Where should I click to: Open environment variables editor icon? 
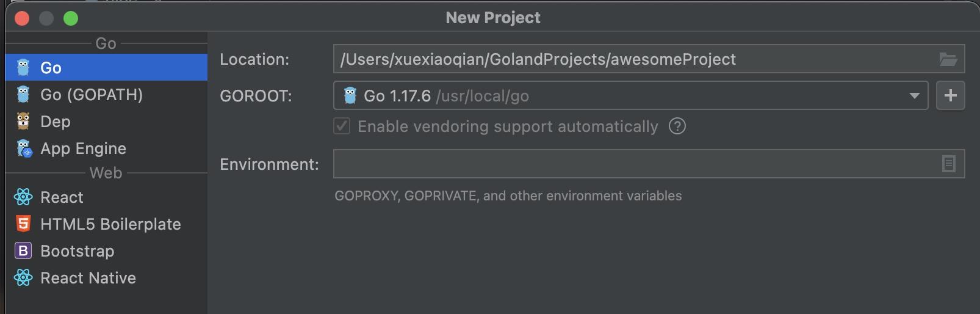pos(948,164)
